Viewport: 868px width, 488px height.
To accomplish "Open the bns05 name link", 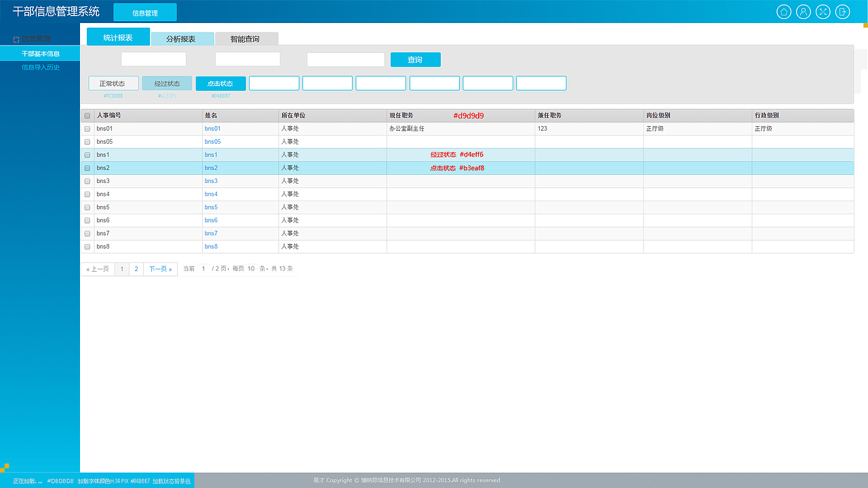I will (212, 142).
